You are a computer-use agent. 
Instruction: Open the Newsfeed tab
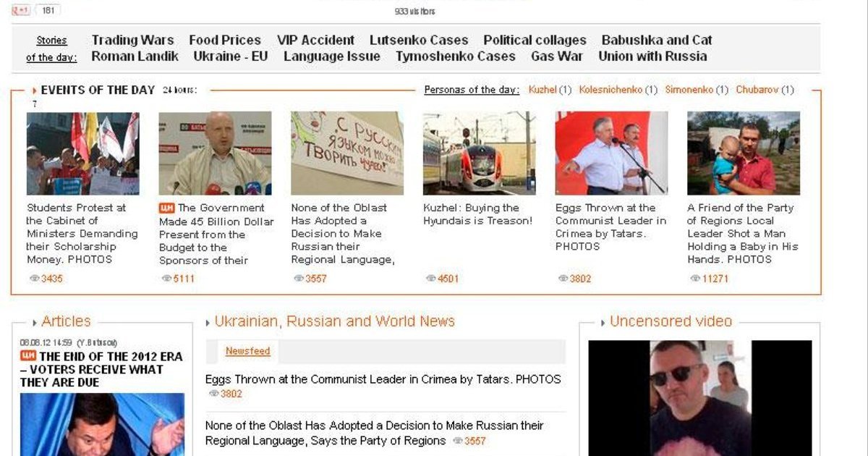(x=247, y=351)
